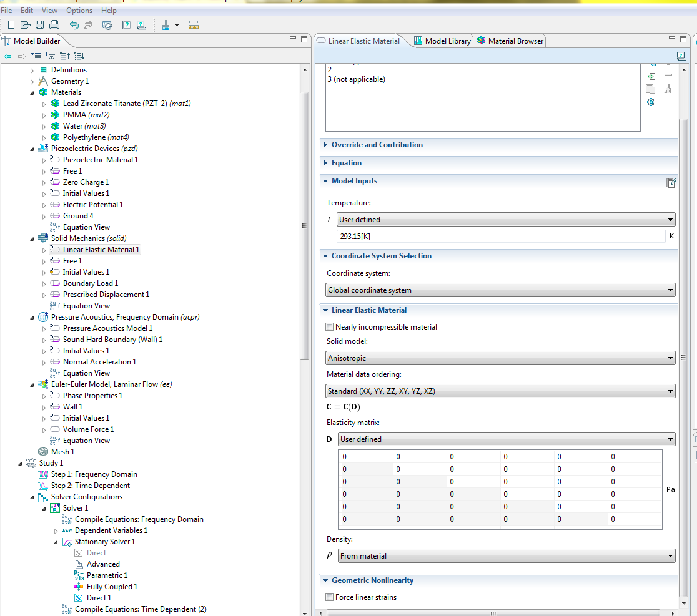Undo the last action via toolbar
Viewport: 697px width, 616px height.
[74, 25]
